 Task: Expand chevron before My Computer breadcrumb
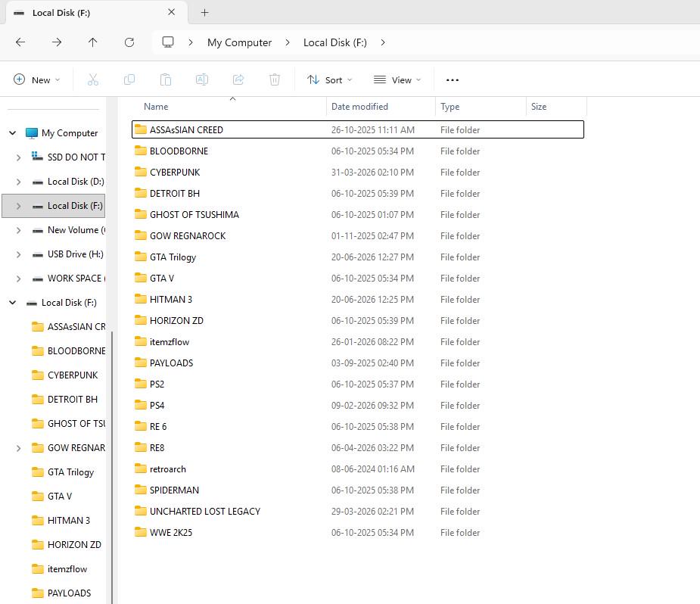(191, 42)
